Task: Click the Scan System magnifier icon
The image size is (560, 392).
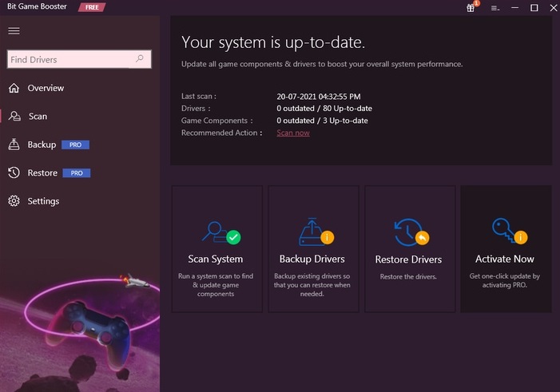Action: (x=217, y=232)
